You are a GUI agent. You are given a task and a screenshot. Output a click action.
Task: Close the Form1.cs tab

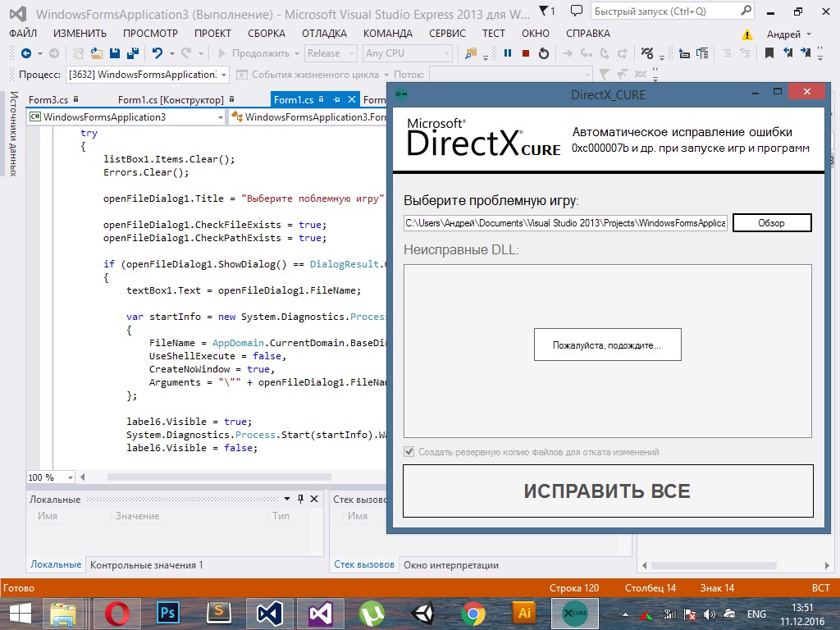[x=352, y=99]
